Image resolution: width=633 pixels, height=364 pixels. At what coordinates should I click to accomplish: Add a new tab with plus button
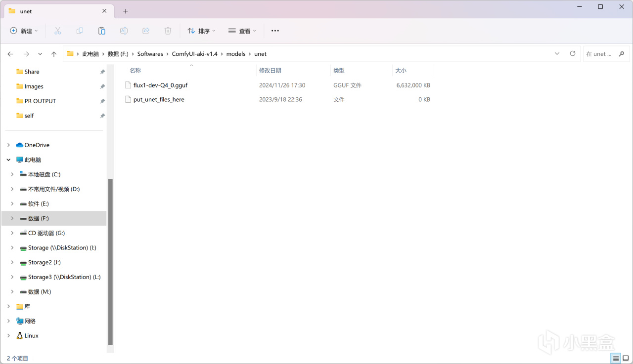tap(126, 11)
